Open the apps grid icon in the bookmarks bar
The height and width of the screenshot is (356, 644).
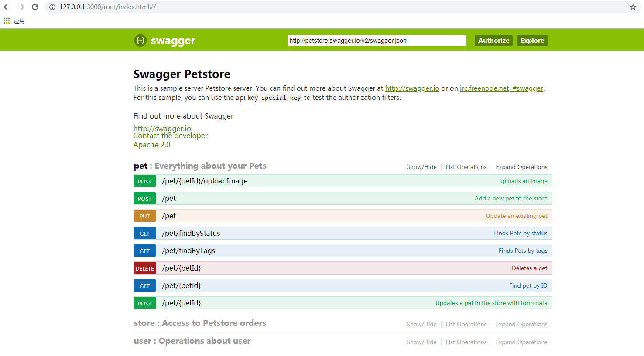[7, 20]
